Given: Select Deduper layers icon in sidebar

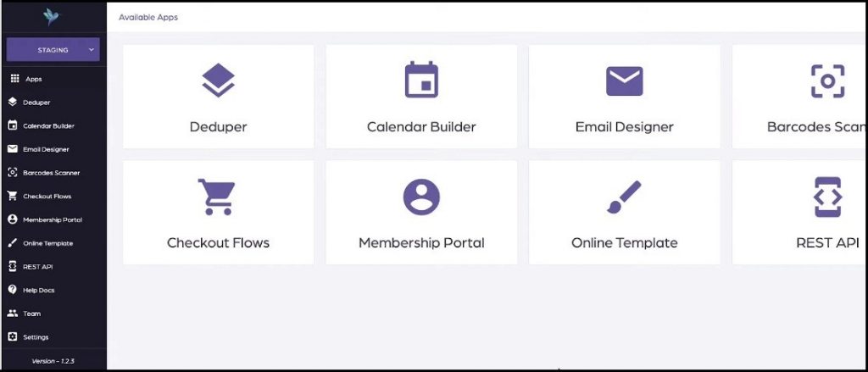Looking at the screenshot, I should (x=13, y=103).
